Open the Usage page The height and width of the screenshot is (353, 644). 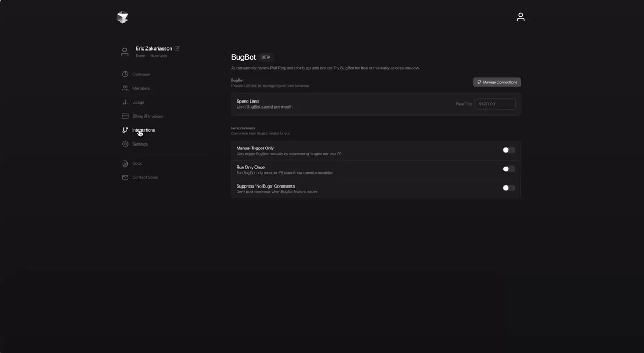138,102
